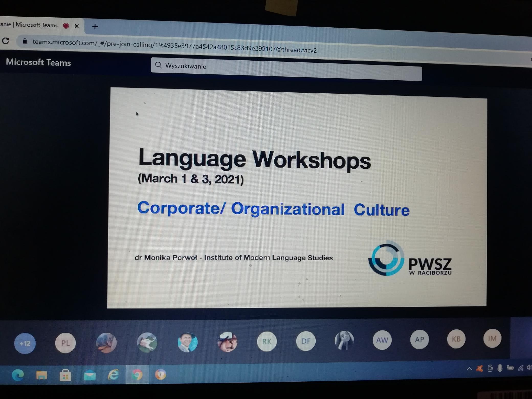
Task: Reload the page with the refresh icon
Action: [x=6, y=41]
